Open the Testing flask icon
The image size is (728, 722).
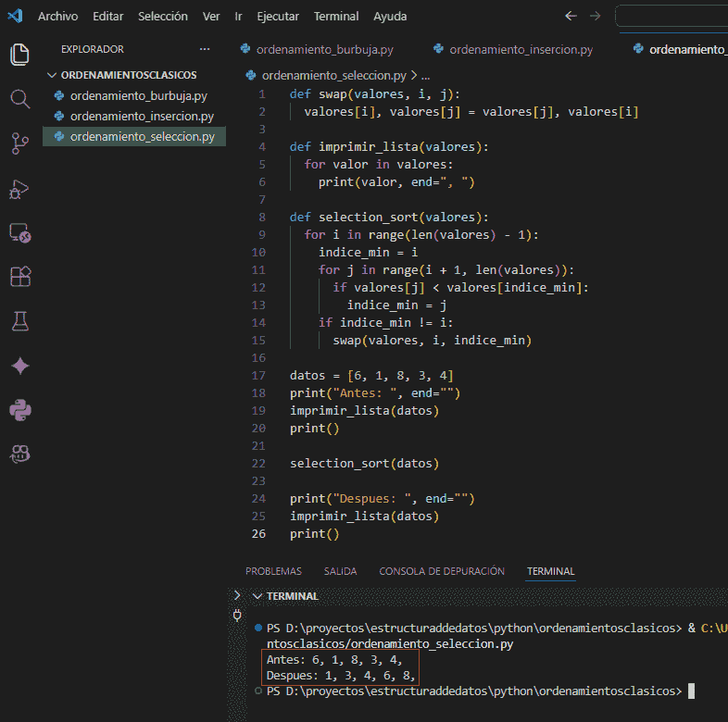click(19, 321)
